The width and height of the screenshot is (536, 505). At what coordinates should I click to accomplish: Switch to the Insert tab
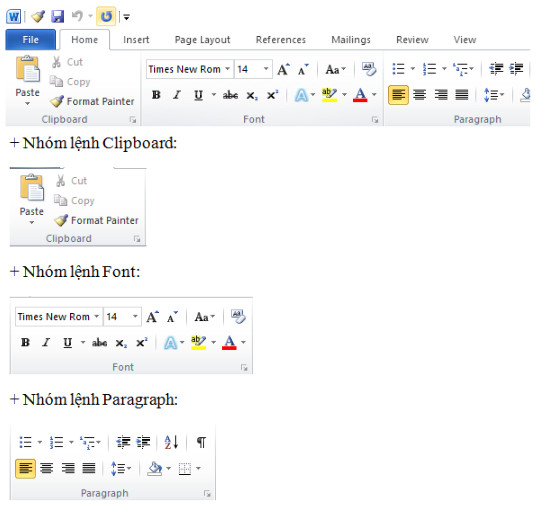pos(136,40)
